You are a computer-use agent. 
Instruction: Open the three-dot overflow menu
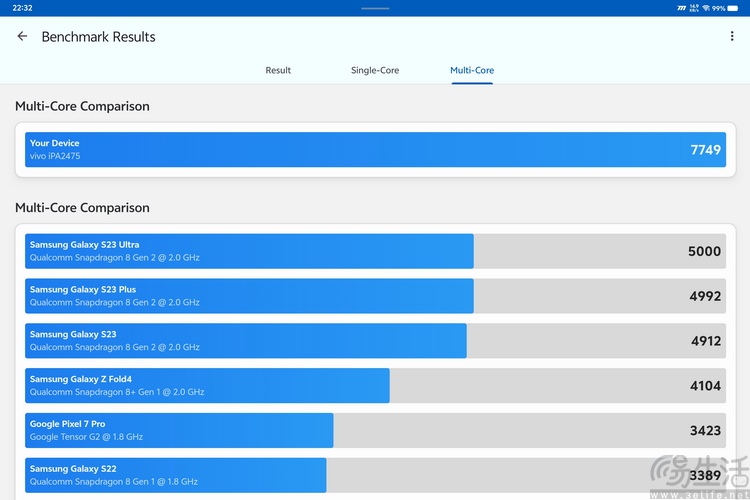(732, 36)
